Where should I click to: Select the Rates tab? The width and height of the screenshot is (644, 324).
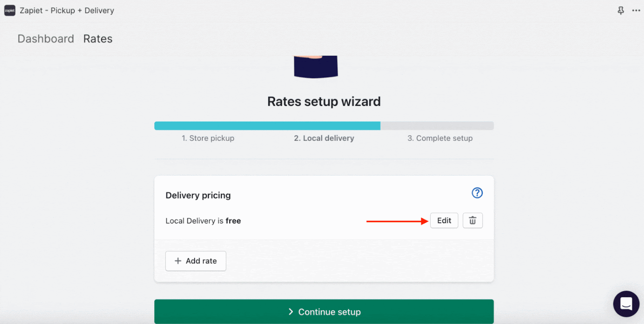(98, 39)
